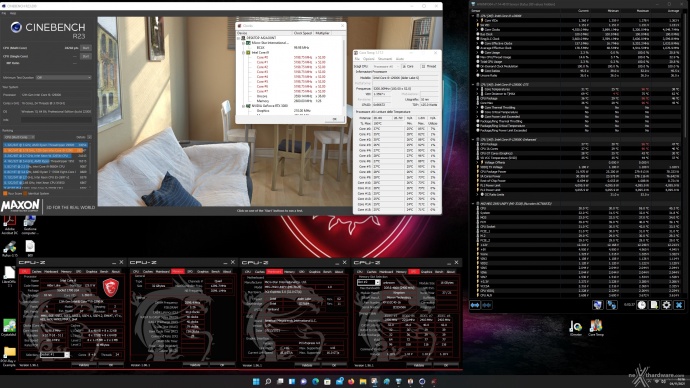690x388 pixels.
Task: Open Rufus desktop icon
Action: [x=10, y=249]
